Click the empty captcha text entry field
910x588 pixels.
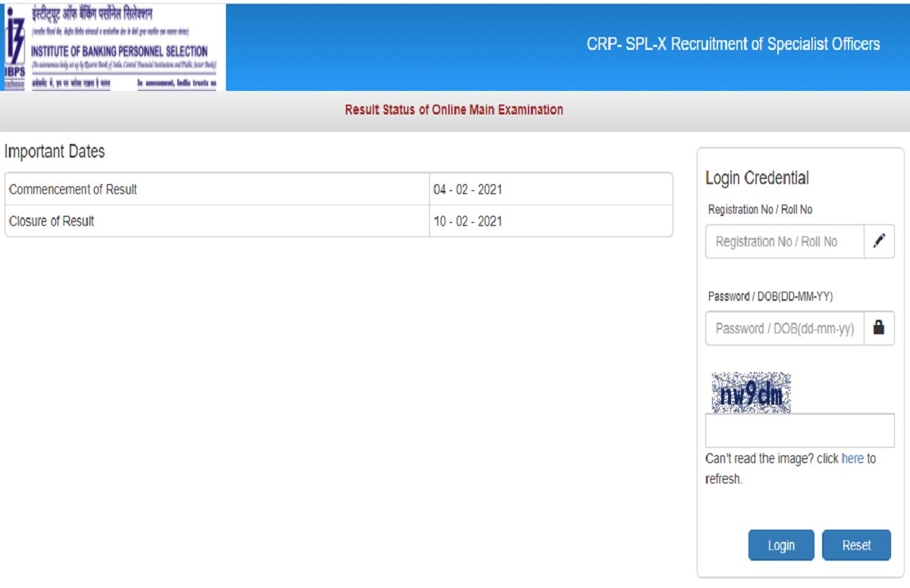click(x=799, y=430)
